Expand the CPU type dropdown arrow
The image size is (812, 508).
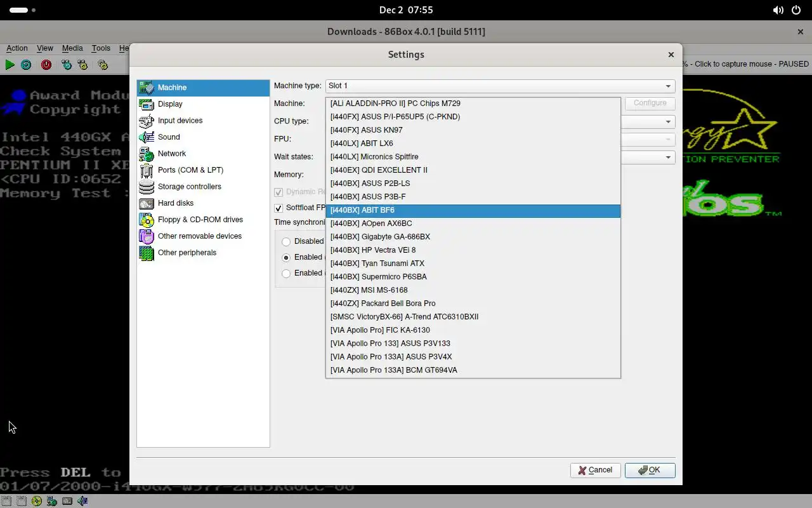(668, 121)
